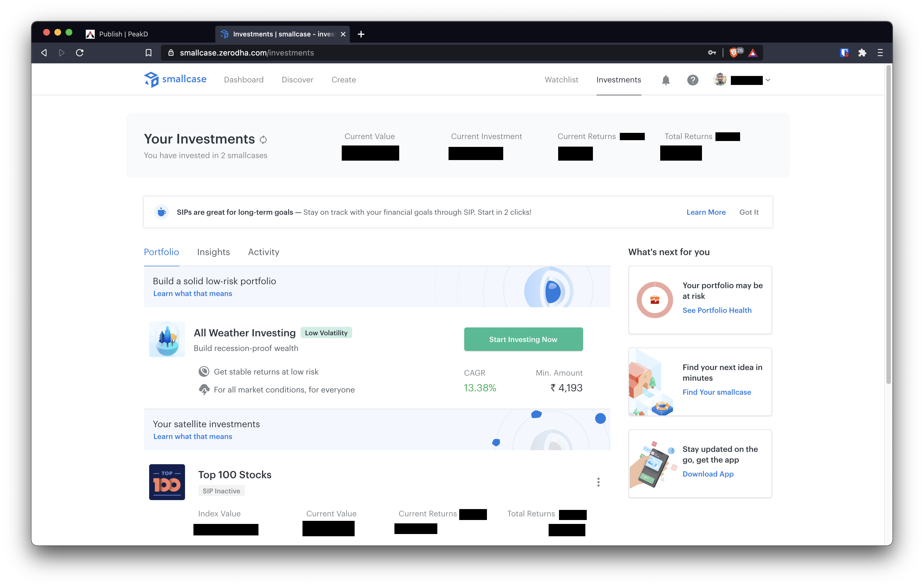Click Download App
Viewport: 924px width, 587px height.
(x=708, y=474)
